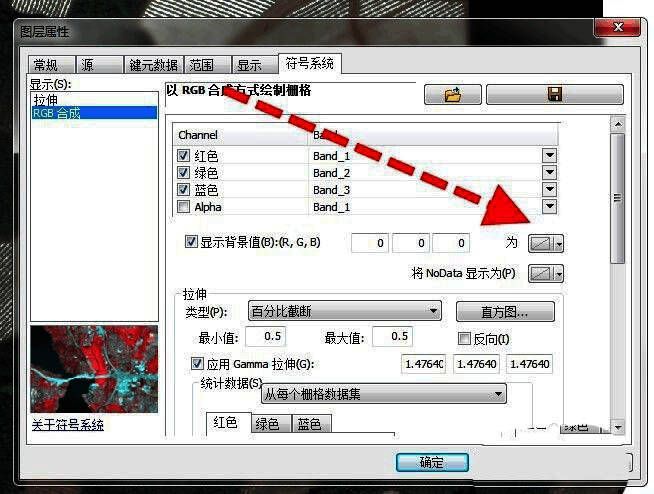Image resolution: width=654 pixels, height=494 pixels.
Task: Switch to the 常规 tab
Action: point(47,65)
